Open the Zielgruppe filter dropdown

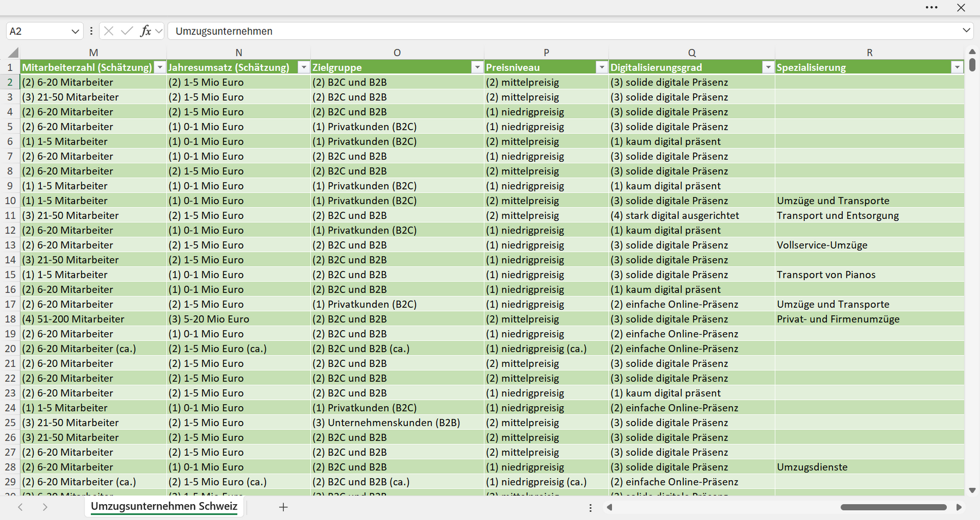[x=477, y=67]
